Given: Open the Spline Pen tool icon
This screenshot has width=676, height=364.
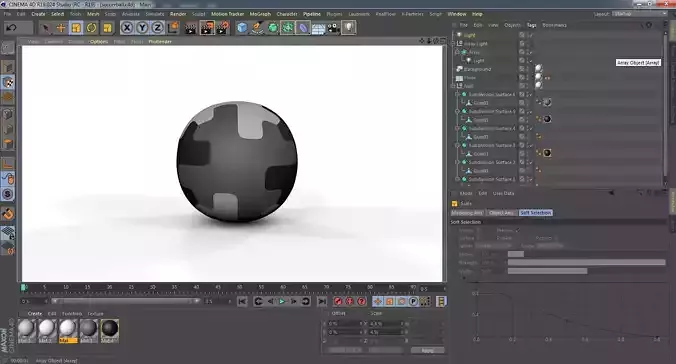Looking at the screenshot, I should coord(258,28).
